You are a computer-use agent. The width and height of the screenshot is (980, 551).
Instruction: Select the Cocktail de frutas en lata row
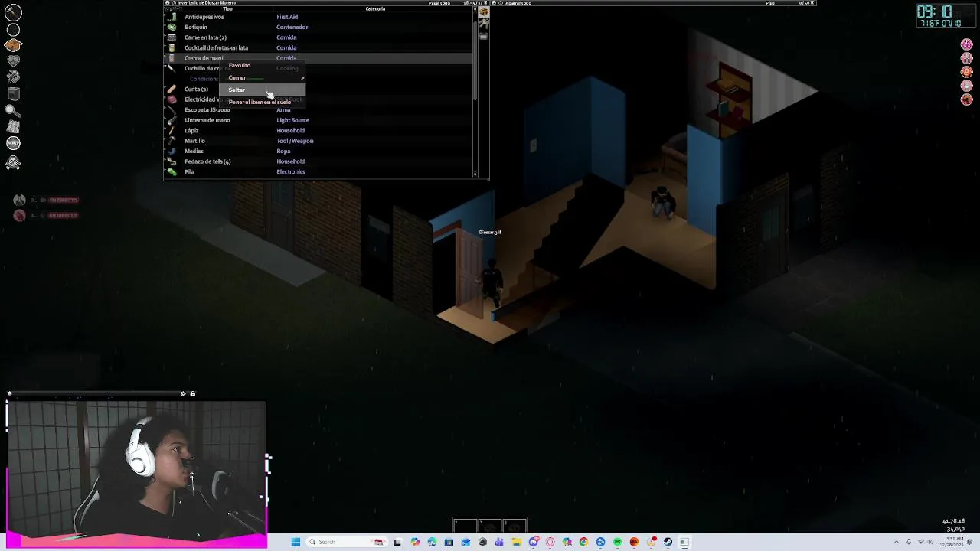(318, 47)
